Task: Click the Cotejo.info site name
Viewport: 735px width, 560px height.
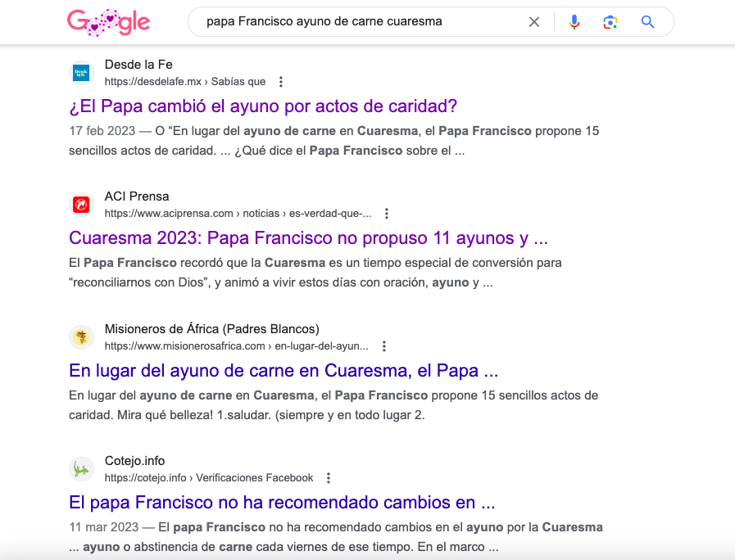Action: tap(134, 461)
